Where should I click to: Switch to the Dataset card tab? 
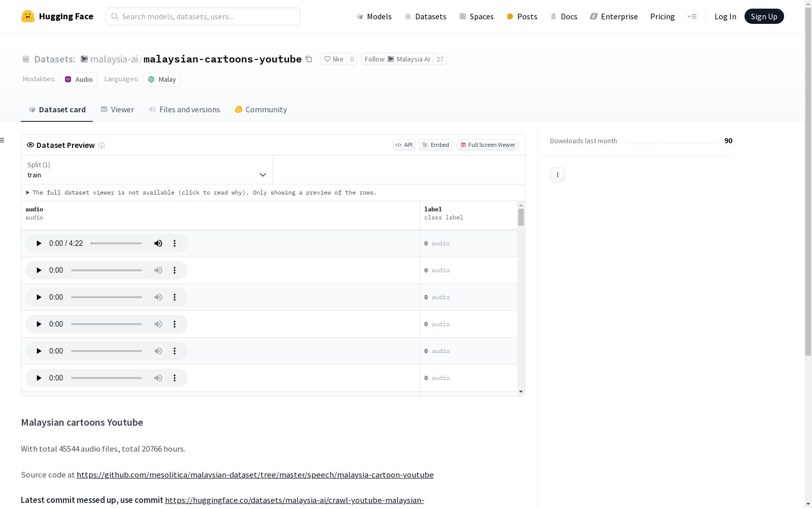tap(57, 110)
